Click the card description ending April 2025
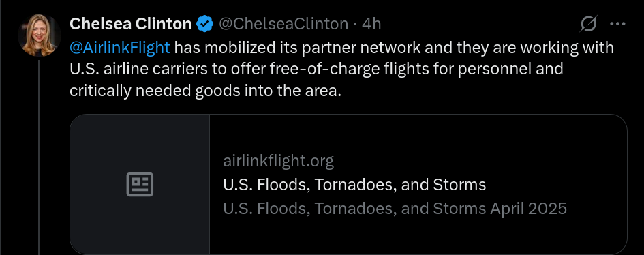Image resolution: width=644 pixels, height=255 pixels. point(395,209)
